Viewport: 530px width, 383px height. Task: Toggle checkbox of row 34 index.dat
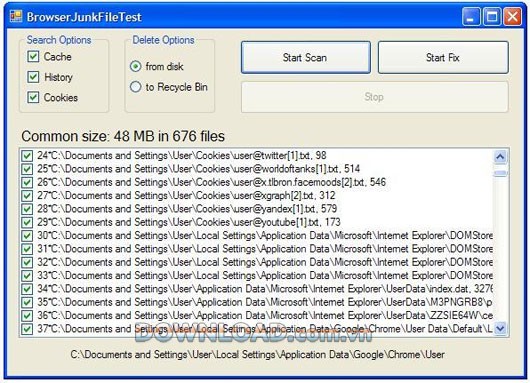(27, 289)
